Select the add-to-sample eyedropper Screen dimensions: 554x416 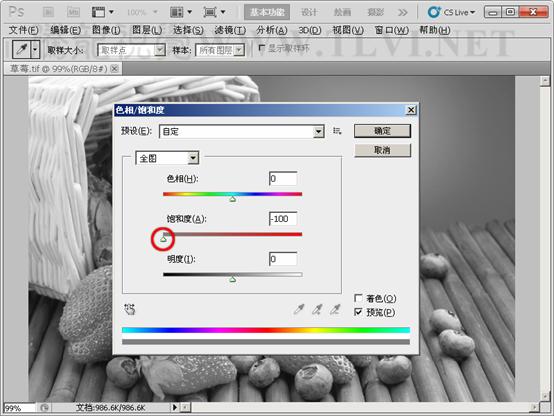tap(317, 310)
